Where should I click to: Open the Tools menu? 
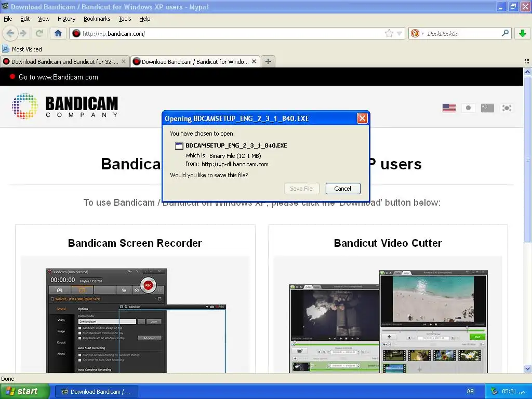pos(125,19)
